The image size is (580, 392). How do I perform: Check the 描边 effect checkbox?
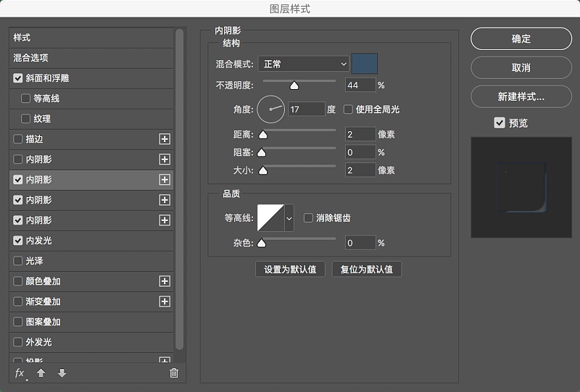pos(17,139)
